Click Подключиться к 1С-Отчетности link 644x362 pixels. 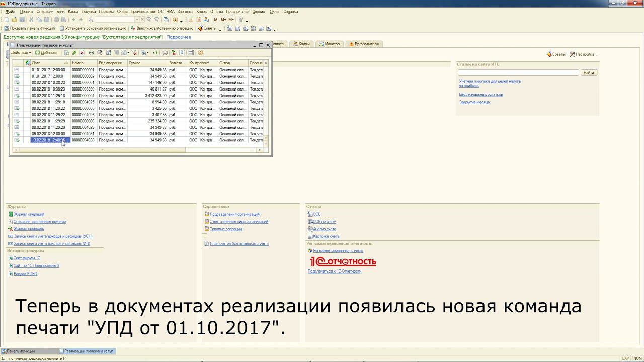[x=335, y=271]
